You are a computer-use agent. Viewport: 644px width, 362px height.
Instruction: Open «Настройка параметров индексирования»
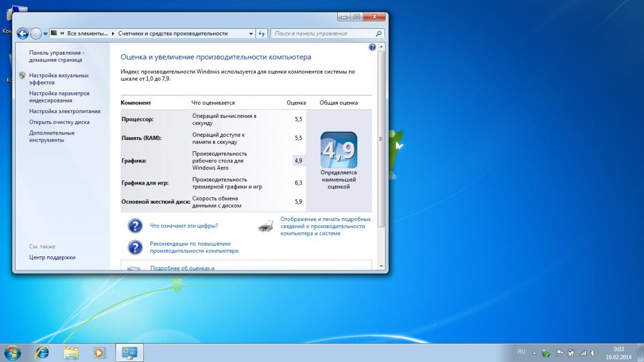point(59,97)
